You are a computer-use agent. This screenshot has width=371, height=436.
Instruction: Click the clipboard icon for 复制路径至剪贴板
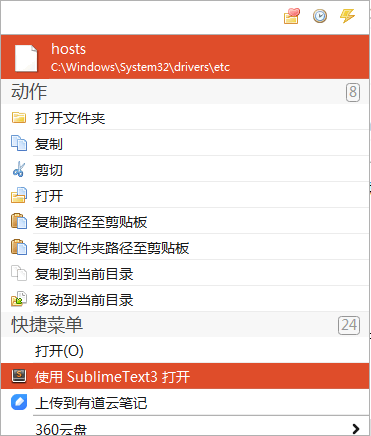(x=19, y=221)
